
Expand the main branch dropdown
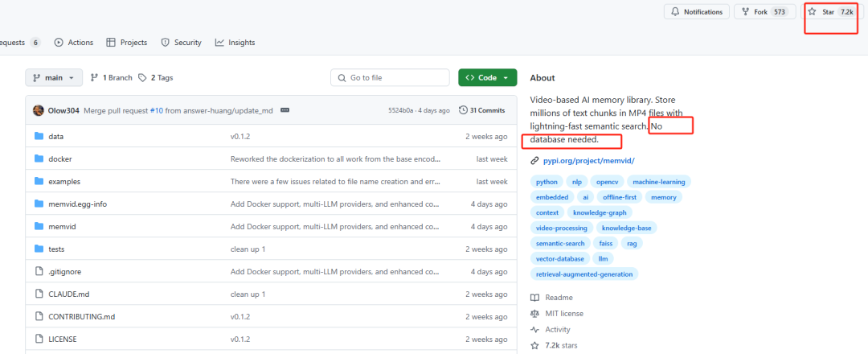pyautogui.click(x=54, y=77)
